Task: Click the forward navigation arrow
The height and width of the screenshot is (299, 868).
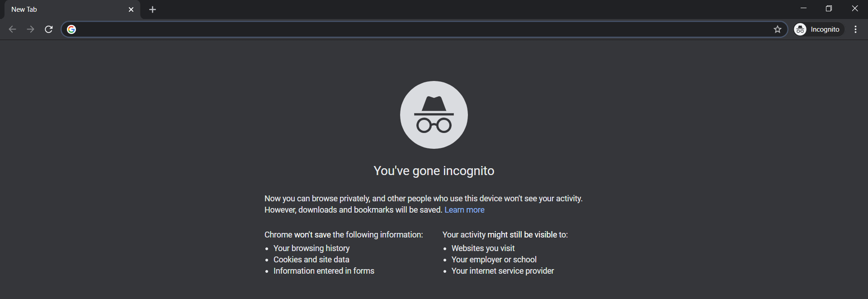Action: tap(30, 29)
